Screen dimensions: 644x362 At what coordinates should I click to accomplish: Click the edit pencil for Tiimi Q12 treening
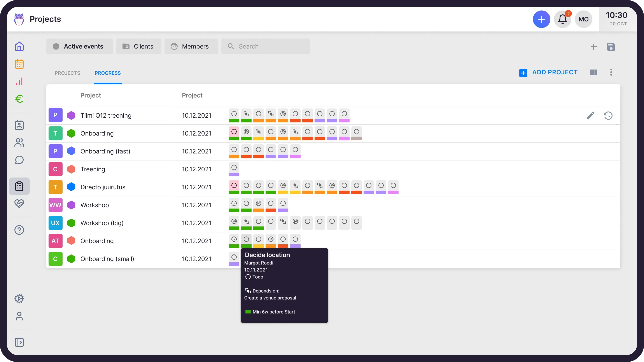(590, 115)
